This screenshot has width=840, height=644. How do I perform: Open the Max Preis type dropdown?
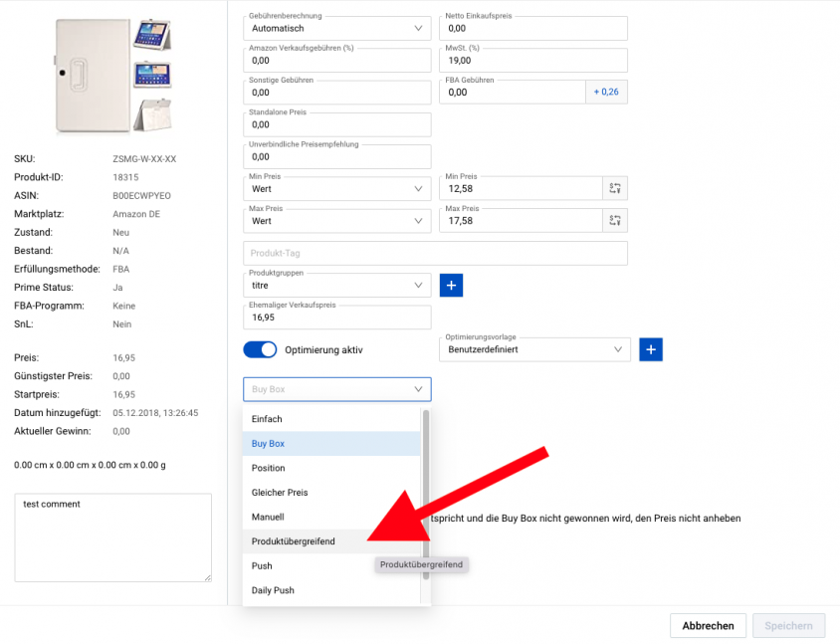337,221
